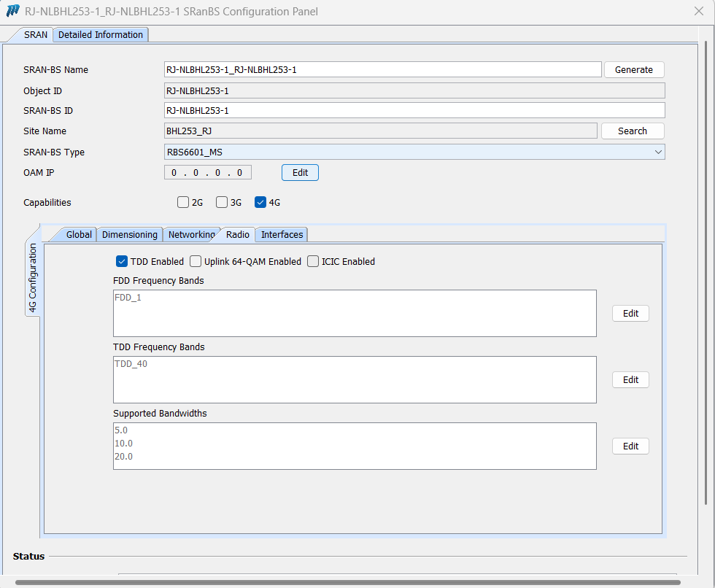Viewport: 715px width, 588px height.
Task: Click the Search button next to Site Name
Action: click(632, 131)
